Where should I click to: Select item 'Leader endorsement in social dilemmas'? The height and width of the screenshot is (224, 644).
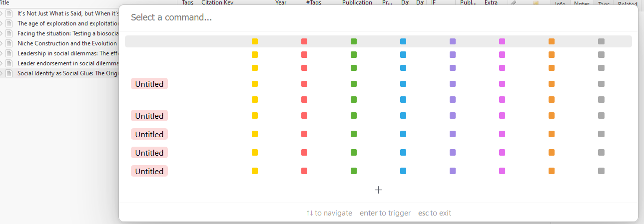pyautogui.click(x=68, y=63)
